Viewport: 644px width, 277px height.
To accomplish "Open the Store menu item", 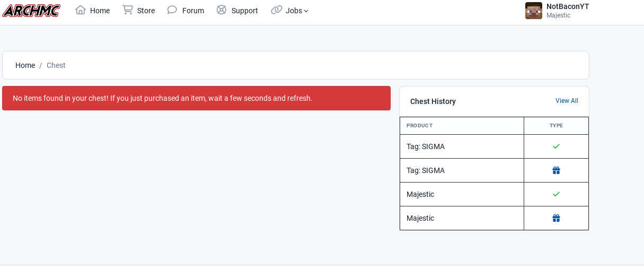I will [146, 11].
